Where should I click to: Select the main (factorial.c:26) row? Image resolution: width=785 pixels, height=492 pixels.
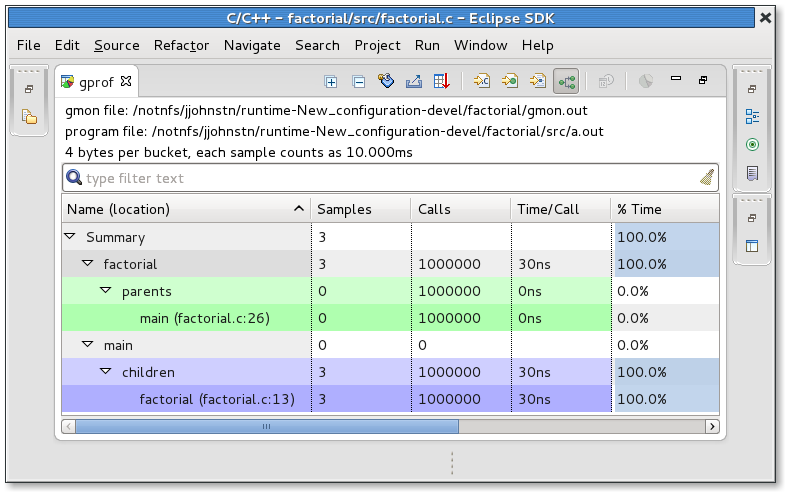click(x=390, y=318)
